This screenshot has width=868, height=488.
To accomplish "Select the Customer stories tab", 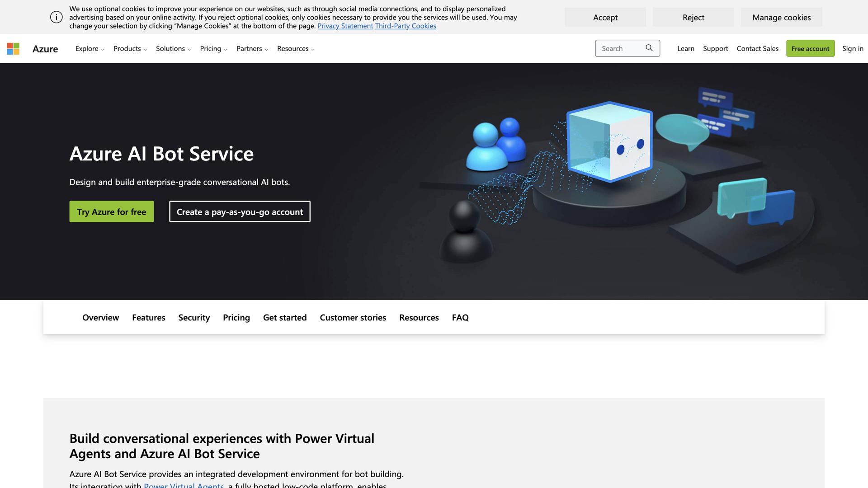I will (353, 318).
